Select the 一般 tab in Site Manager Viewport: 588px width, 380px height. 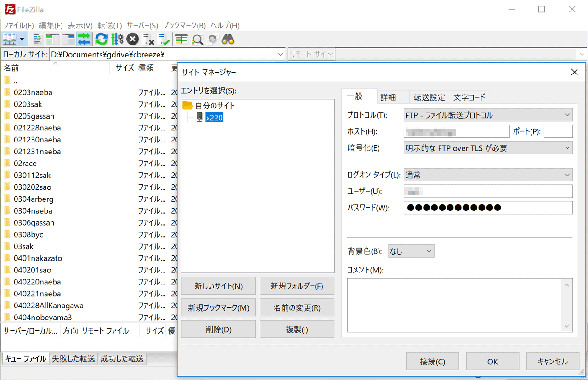click(x=355, y=96)
